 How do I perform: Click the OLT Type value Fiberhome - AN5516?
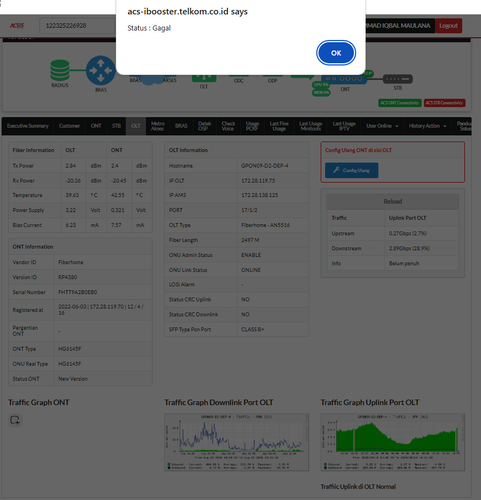click(265, 225)
